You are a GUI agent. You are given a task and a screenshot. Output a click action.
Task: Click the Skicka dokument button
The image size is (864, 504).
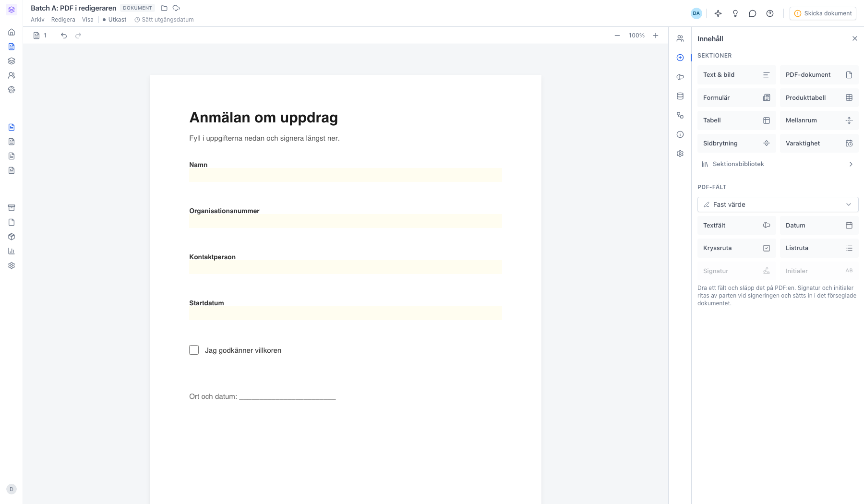tap(823, 13)
